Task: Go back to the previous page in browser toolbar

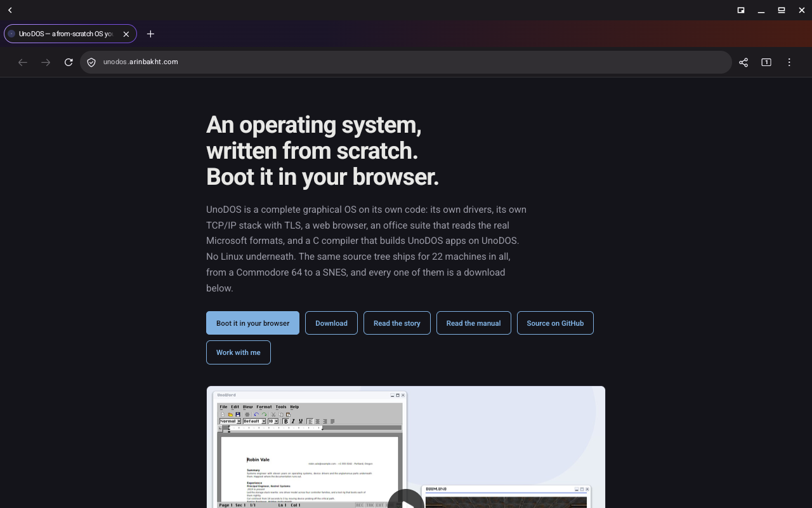Action: [23, 62]
